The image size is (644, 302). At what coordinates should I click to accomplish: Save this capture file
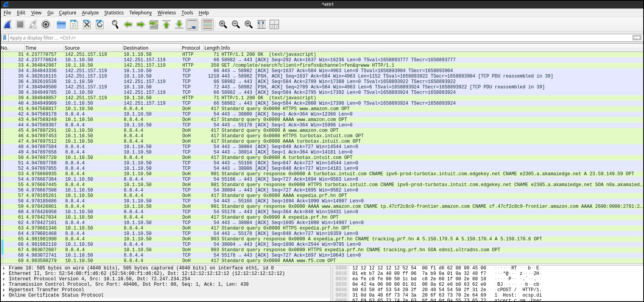[74, 24]
